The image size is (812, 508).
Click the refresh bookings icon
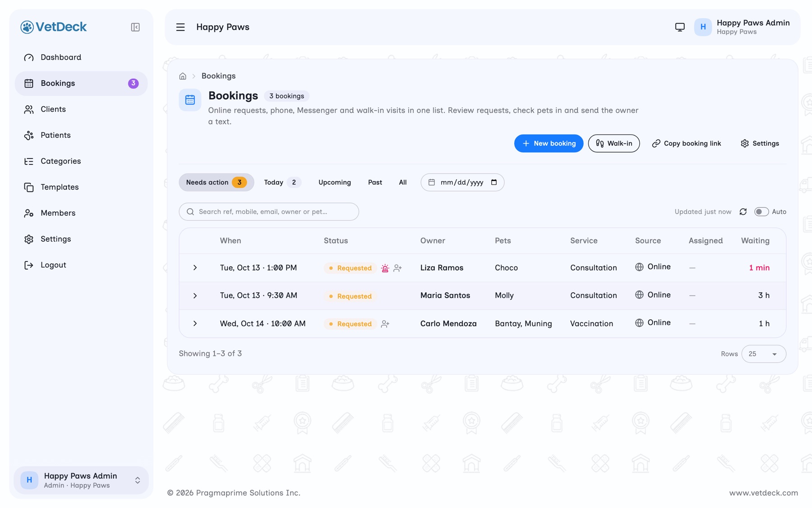[x=743, y=212]
